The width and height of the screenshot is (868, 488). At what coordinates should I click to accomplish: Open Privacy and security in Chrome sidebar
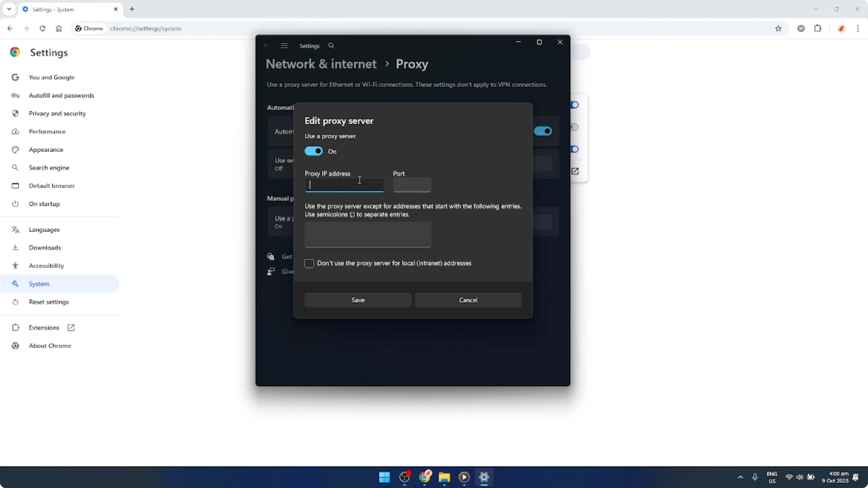(x=57, y=113)
